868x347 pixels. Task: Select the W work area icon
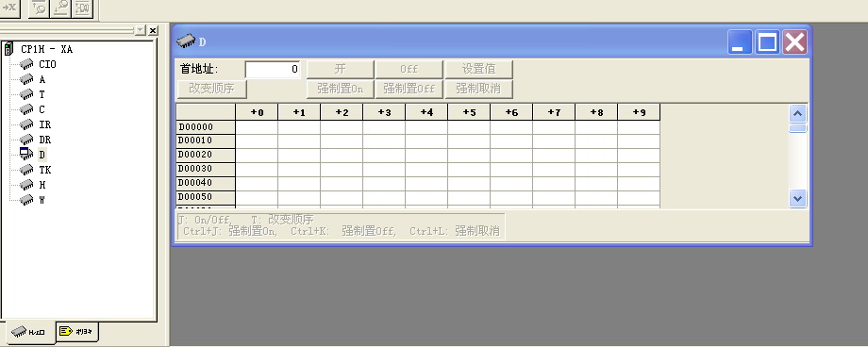click(26, 199)
